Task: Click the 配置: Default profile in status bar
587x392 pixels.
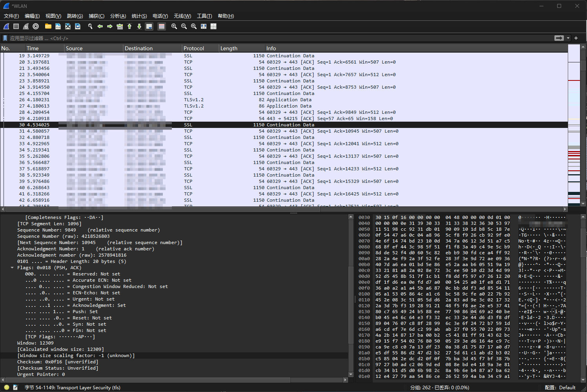Action: tap(560, 387)
